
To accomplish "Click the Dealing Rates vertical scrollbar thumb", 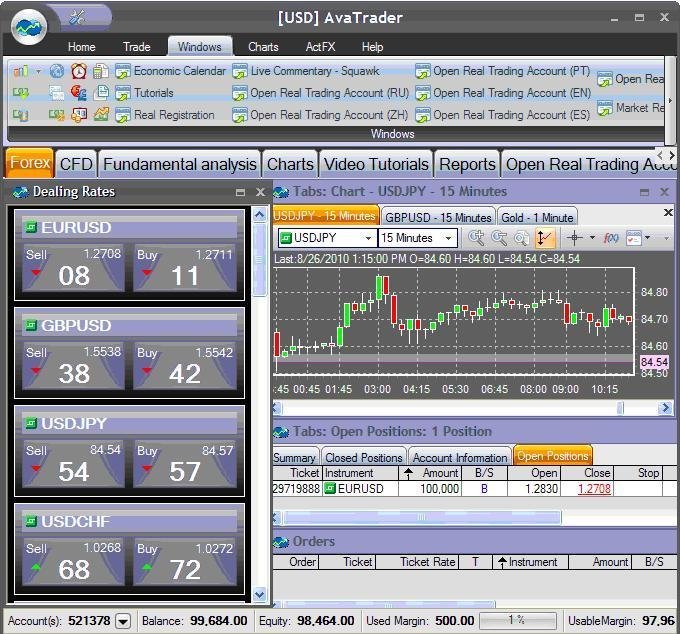I will tap(259, 259).
